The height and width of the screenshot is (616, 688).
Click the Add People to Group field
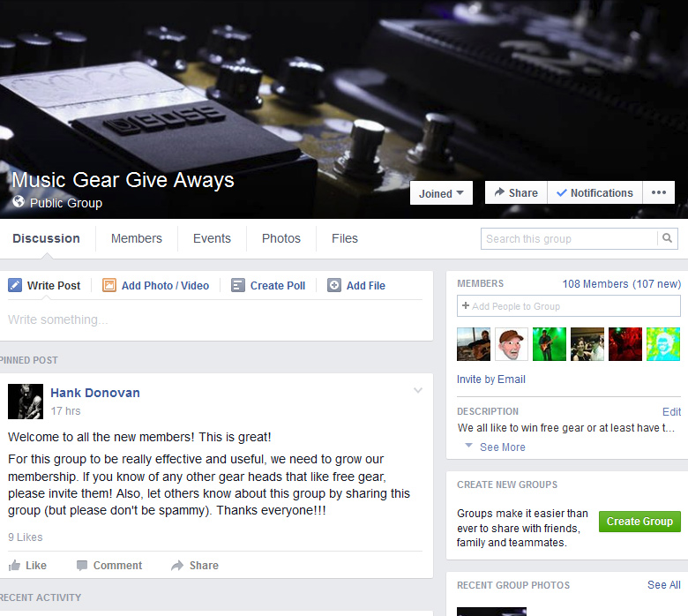[x=569, y=305]
